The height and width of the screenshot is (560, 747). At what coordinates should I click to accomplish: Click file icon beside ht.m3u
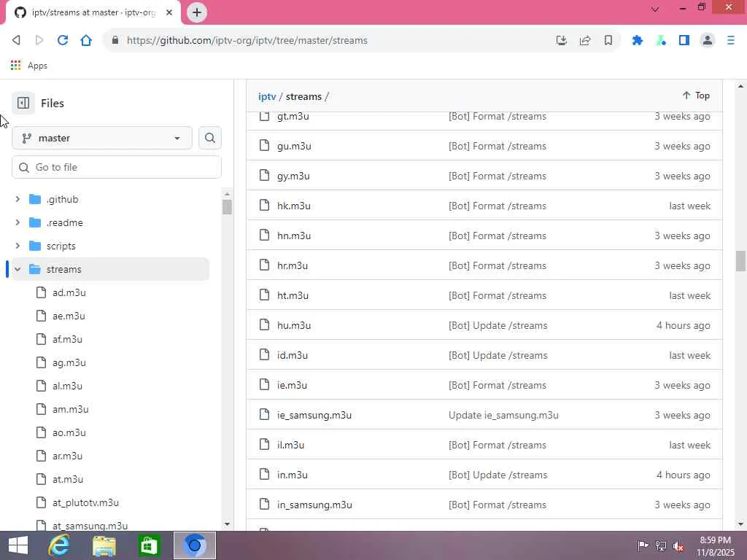click(264, 295)
